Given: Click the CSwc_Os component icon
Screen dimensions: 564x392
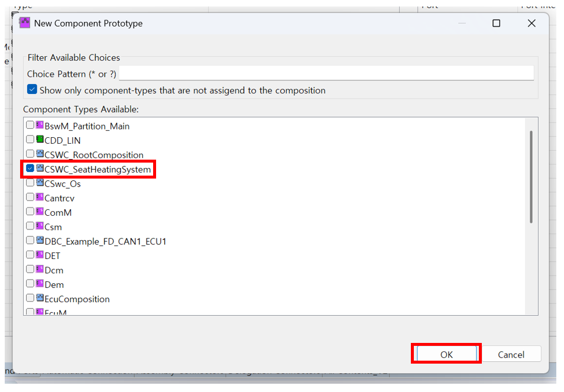Looking at the screenshot, I should pyautogui.click(x=40, y=183).
